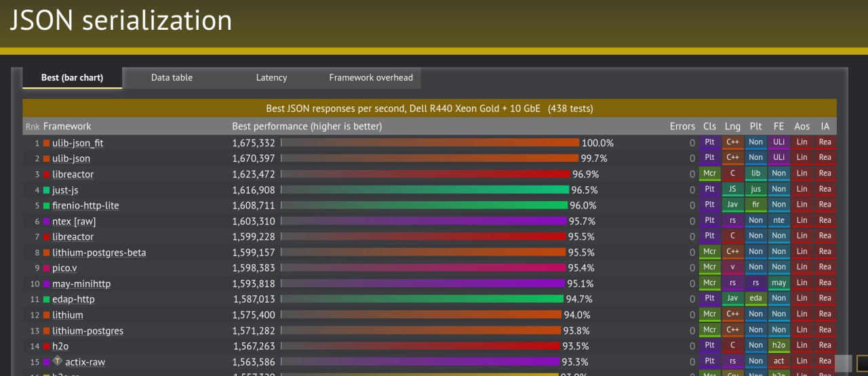Click the lithium-postgres-beta link
868x376 pixels.
99,253
